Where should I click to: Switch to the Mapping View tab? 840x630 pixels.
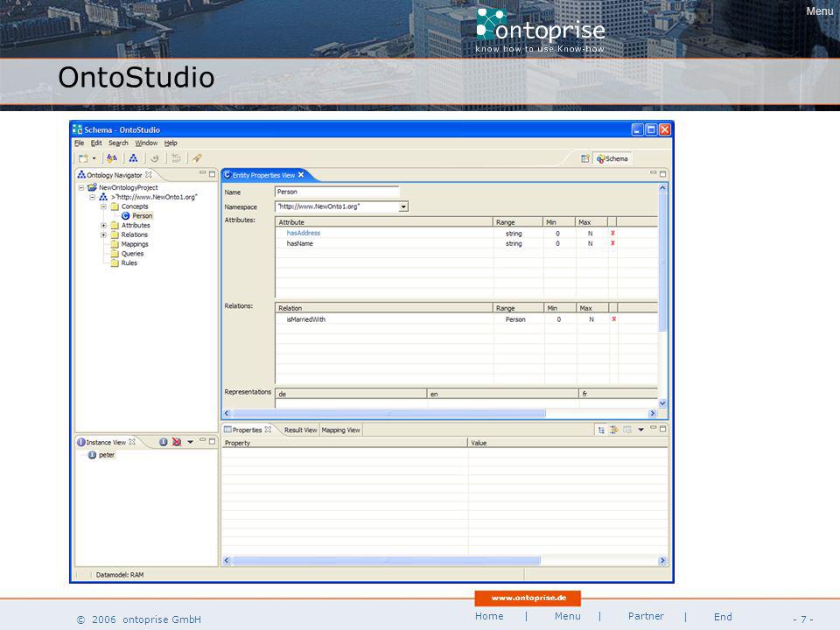click(340, 430)
